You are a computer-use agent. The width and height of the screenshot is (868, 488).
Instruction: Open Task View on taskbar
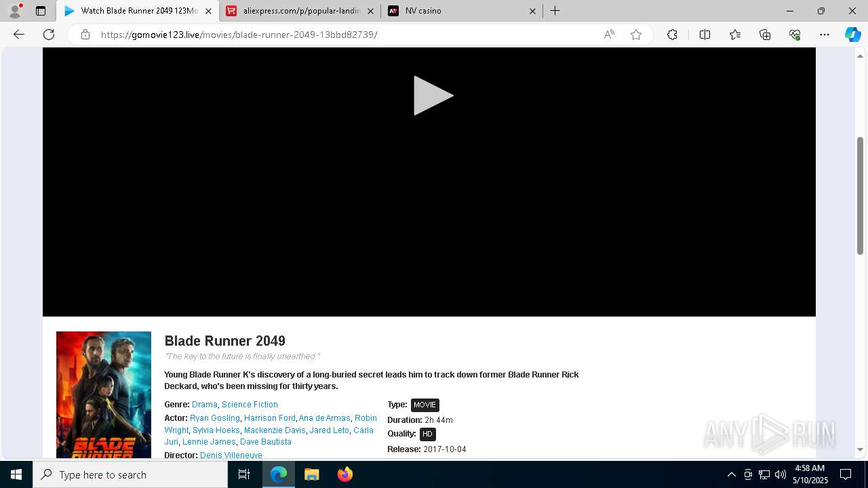[244, 474]
